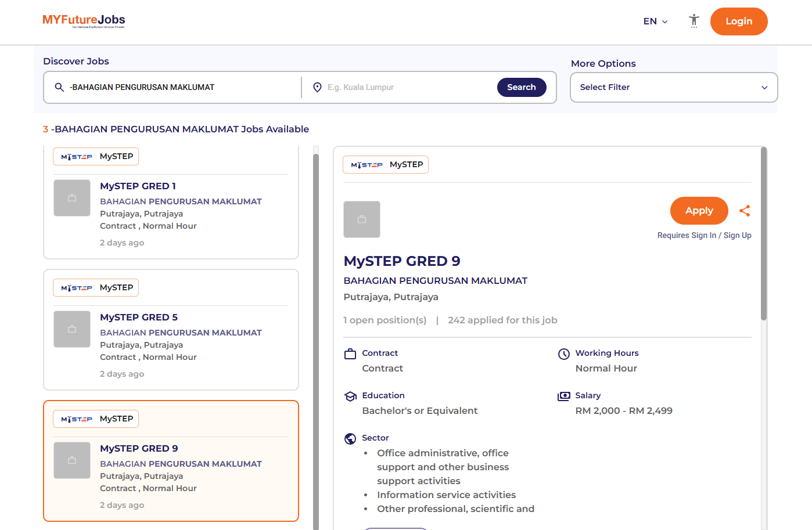The height and width of the screenshot is (530, 812).
Task: Share the MySTEP GRED 9 job
Action: pos(745,211)
